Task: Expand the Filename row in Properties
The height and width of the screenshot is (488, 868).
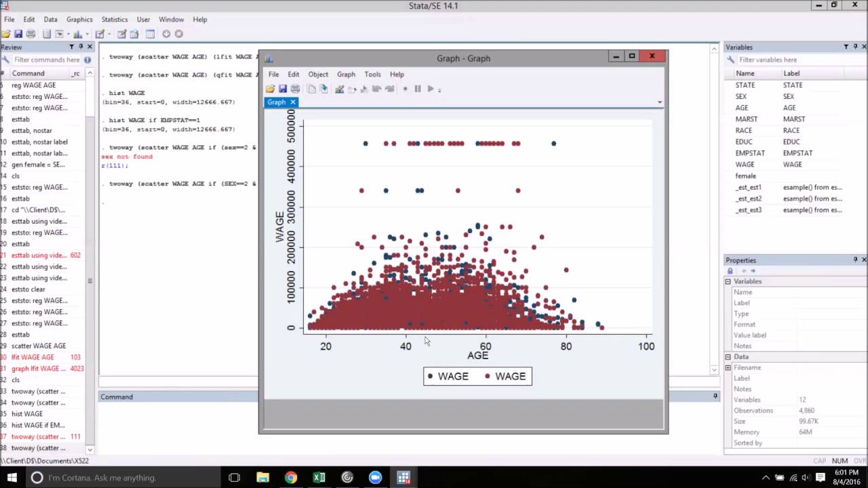Action: (x=728, y=367)
